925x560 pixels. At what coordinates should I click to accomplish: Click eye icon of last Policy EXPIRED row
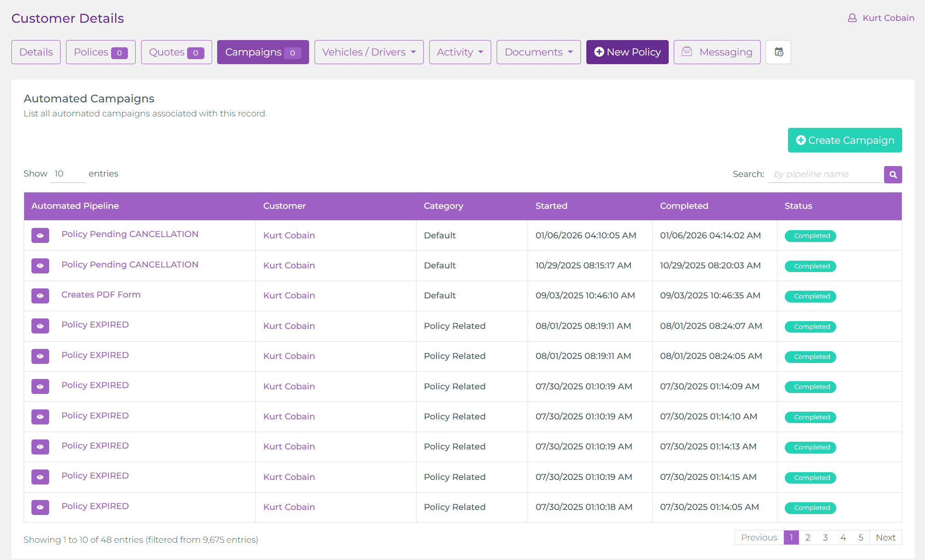(x=40, y=507)
